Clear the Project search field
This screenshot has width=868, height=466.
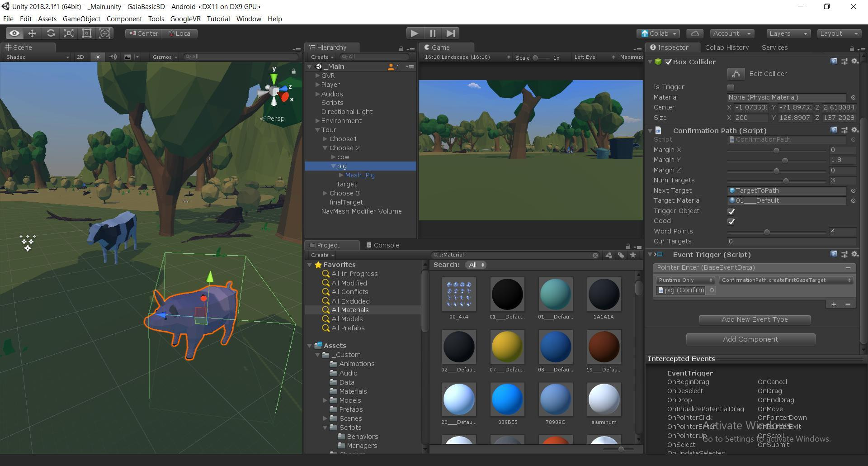595,255
